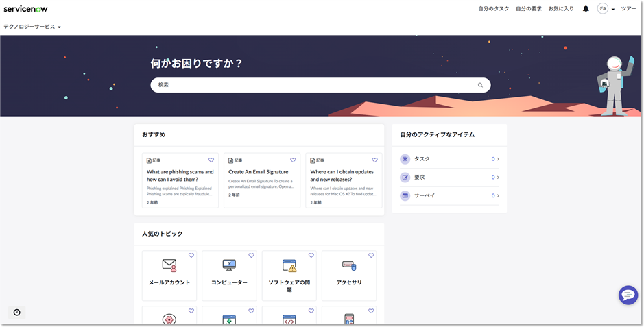Open the ソフトウェアの問題 topic
The image size is (644, 327).
pyautogui.click(x=289, y=276)
